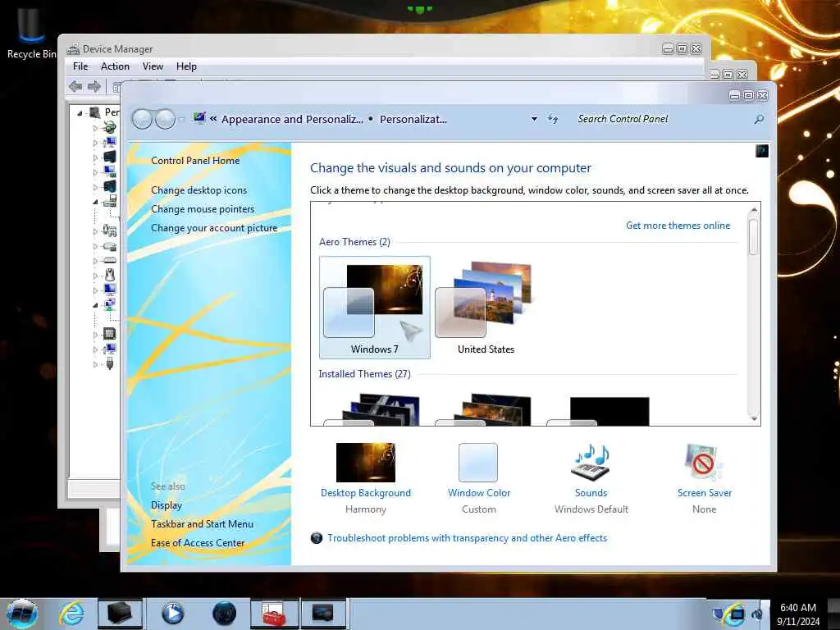The height and width of the screenshot is (630, 840).
Task: Click Control Panel Home link
Action: 195,161
